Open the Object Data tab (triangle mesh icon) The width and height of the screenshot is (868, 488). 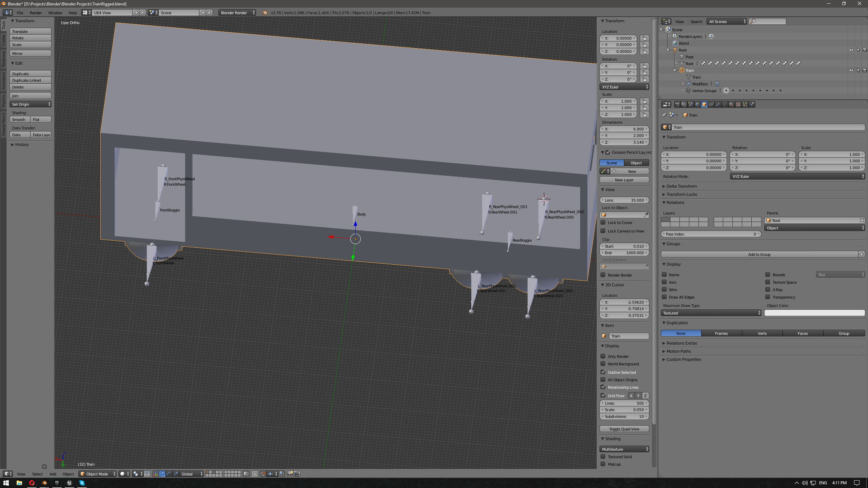point(725,104)
